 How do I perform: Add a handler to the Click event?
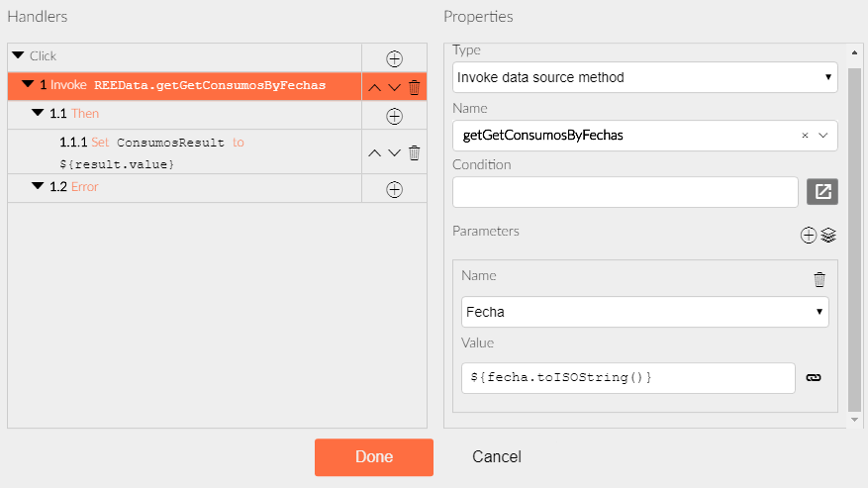[394, 58]
